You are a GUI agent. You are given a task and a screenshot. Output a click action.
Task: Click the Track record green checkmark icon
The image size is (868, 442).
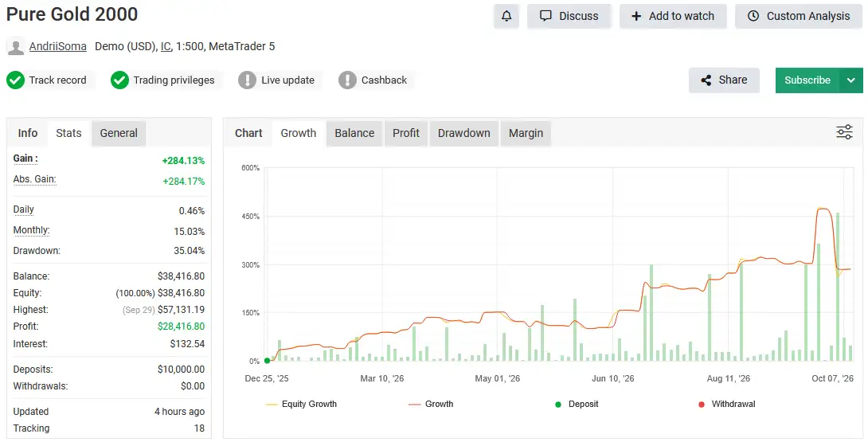tap(15, 80)
